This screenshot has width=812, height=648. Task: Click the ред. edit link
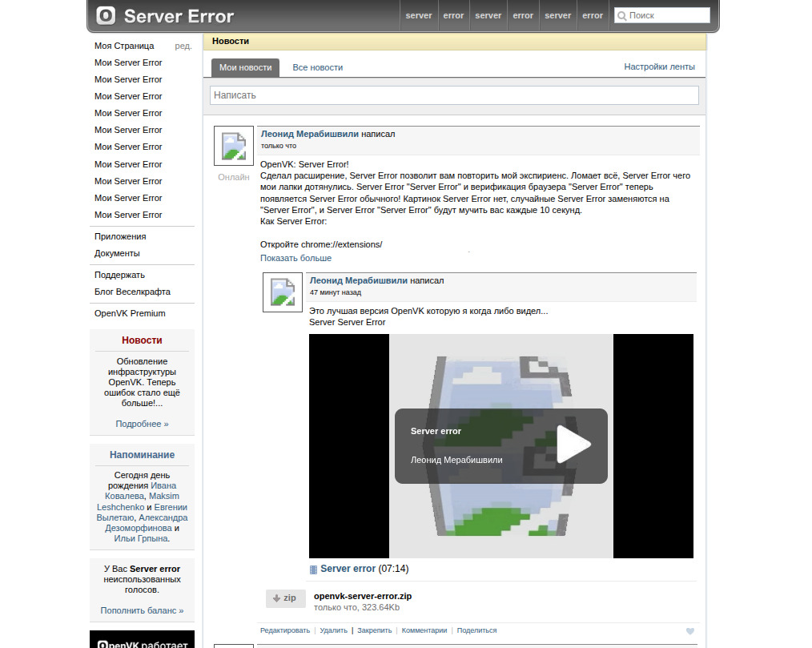183,46
